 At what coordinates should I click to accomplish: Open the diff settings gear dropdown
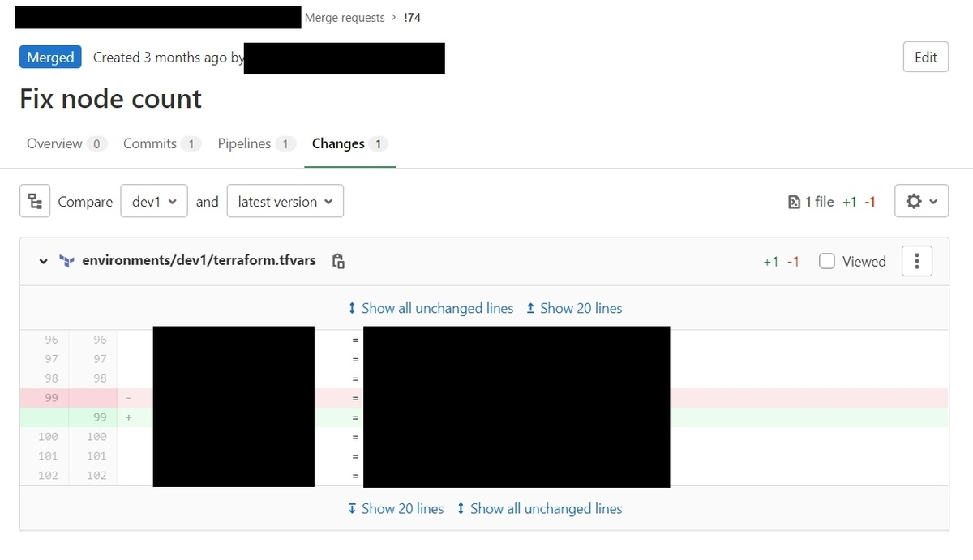click(922, 201)
